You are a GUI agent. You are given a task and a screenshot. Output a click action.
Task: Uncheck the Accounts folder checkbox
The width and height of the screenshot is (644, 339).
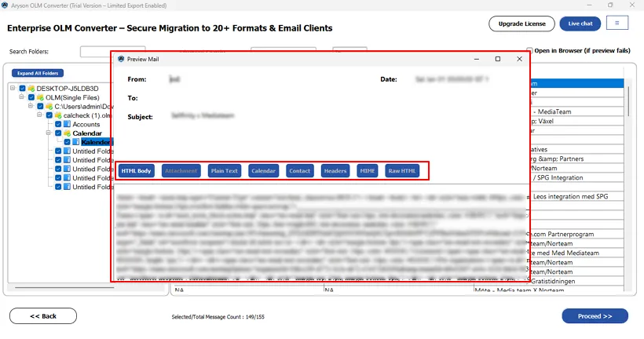tap(57, 124)
